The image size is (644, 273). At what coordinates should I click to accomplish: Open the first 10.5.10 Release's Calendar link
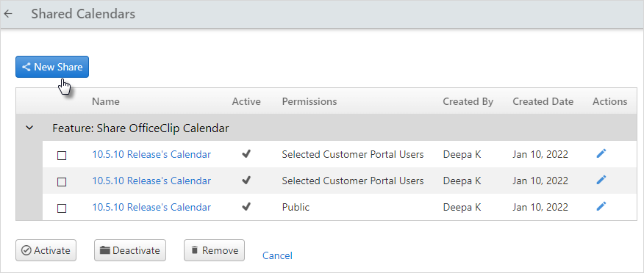click(151, 155)
